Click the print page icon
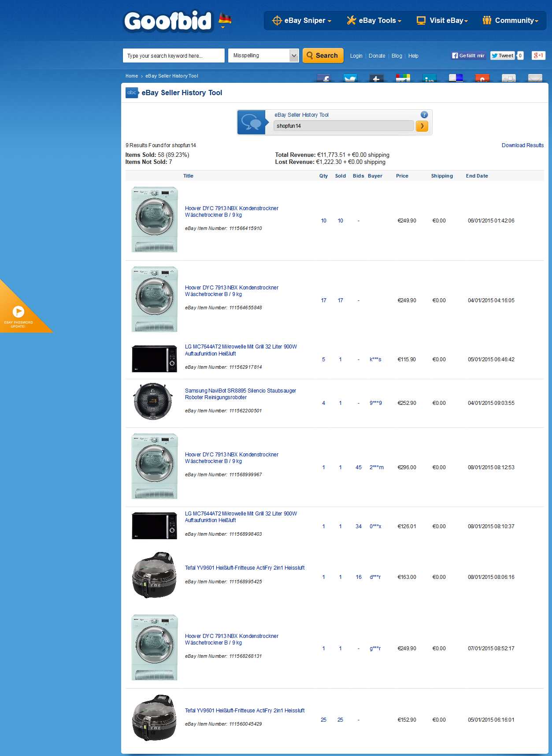552x756 pixels. click(x=509, y=78)
